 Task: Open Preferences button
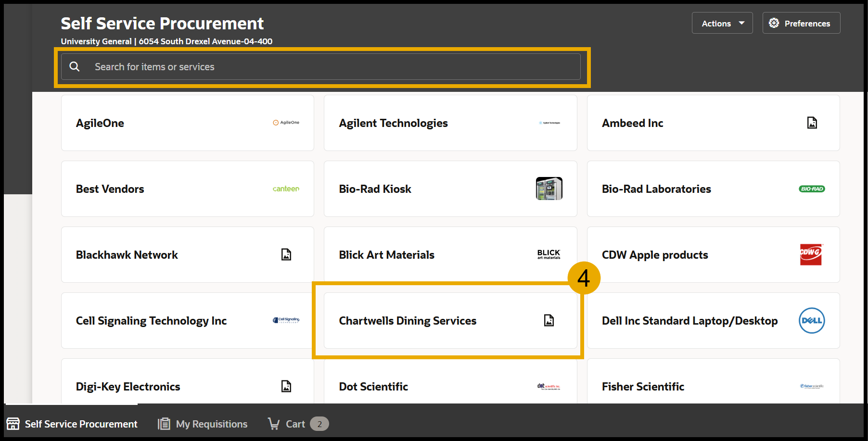(x=801, y=23)
